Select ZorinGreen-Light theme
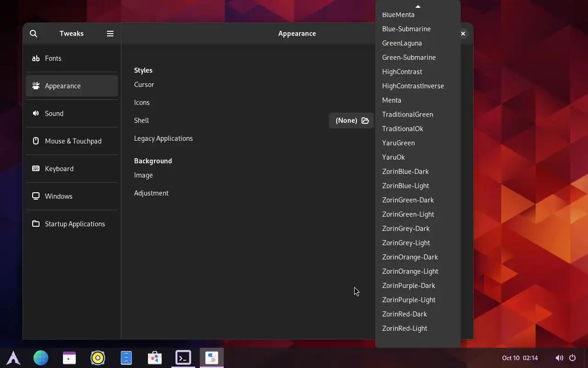The image size is (588, 368). 418,214
